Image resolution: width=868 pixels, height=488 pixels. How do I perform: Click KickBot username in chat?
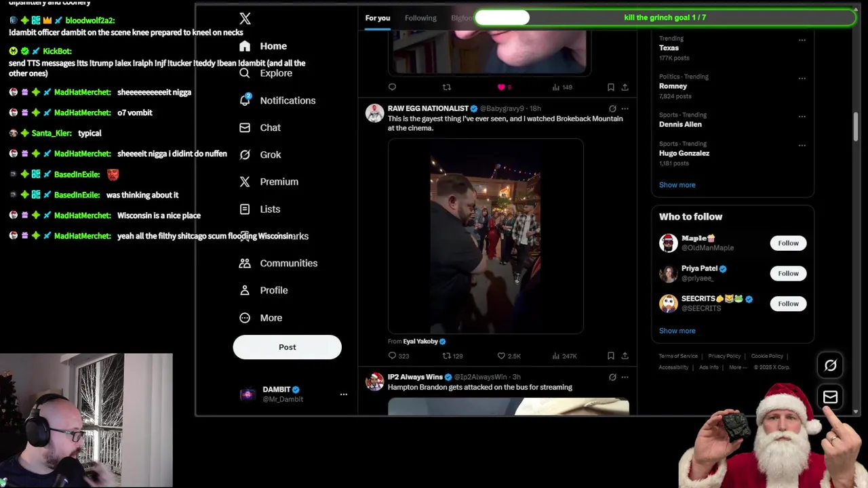57,51
